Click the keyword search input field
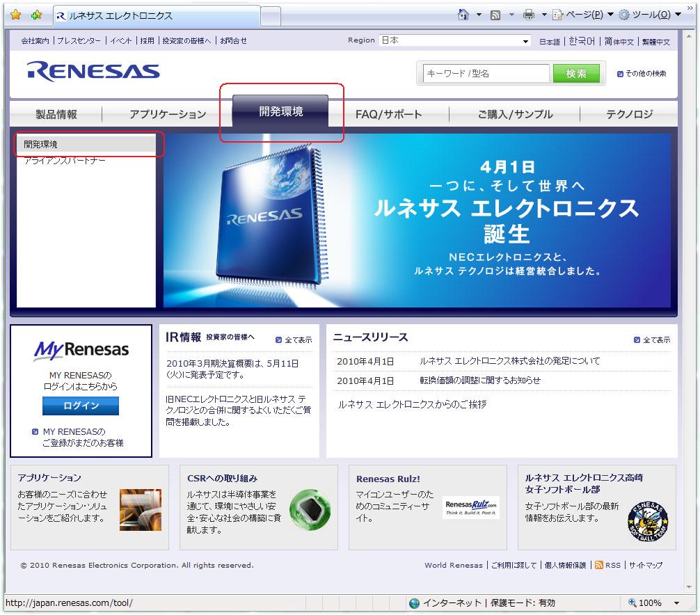 click(487, 74)
